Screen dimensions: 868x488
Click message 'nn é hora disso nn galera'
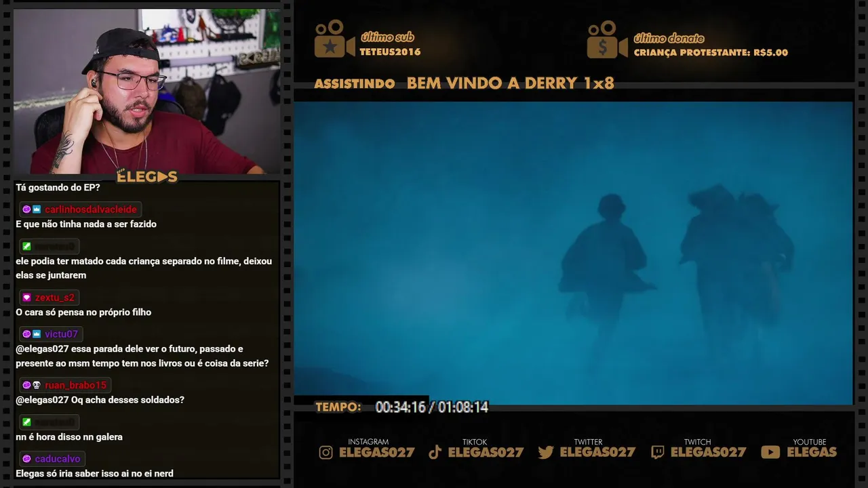(69, 437)
